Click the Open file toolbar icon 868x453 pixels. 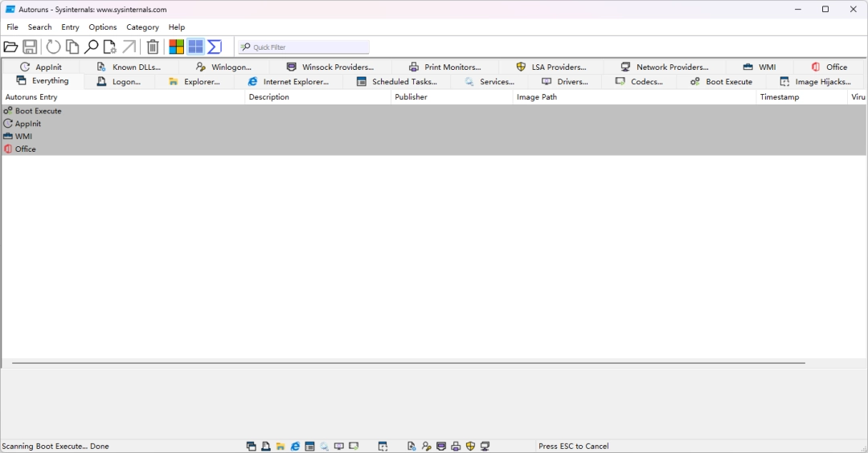pyautogui.click(x=10, y=47)
